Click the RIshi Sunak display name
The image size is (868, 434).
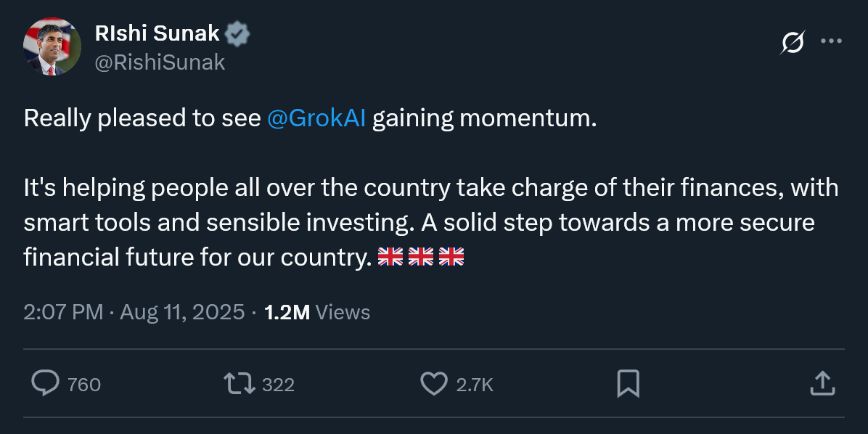[157, 33]
